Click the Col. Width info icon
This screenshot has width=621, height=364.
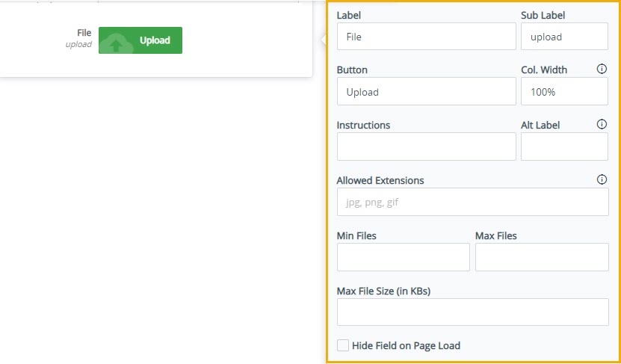(x=602, y=69)
